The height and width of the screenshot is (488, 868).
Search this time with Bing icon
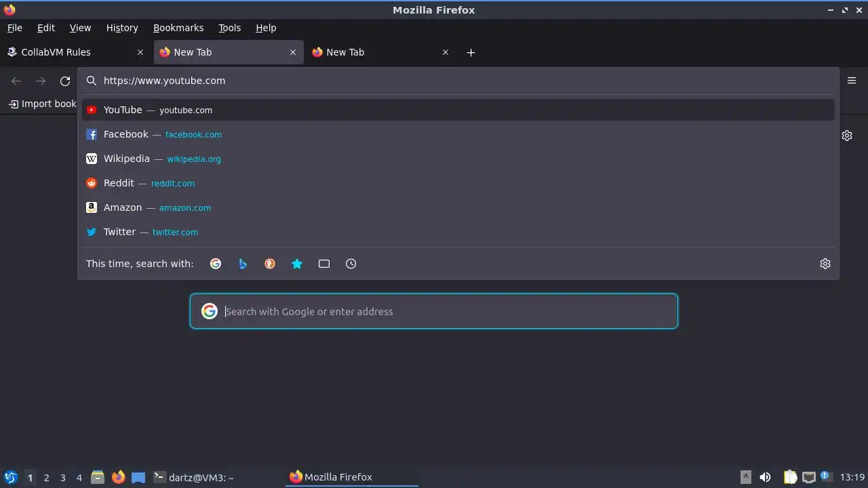(243, 264)
